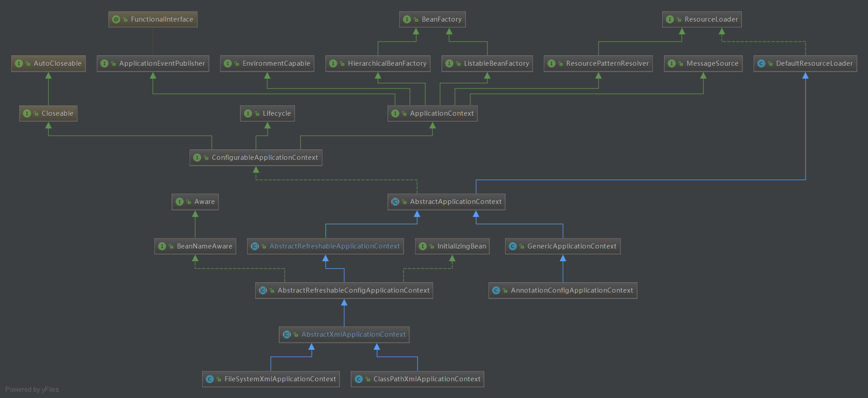Click the class icon on ClassPathXmlApplicationContext

359,379
